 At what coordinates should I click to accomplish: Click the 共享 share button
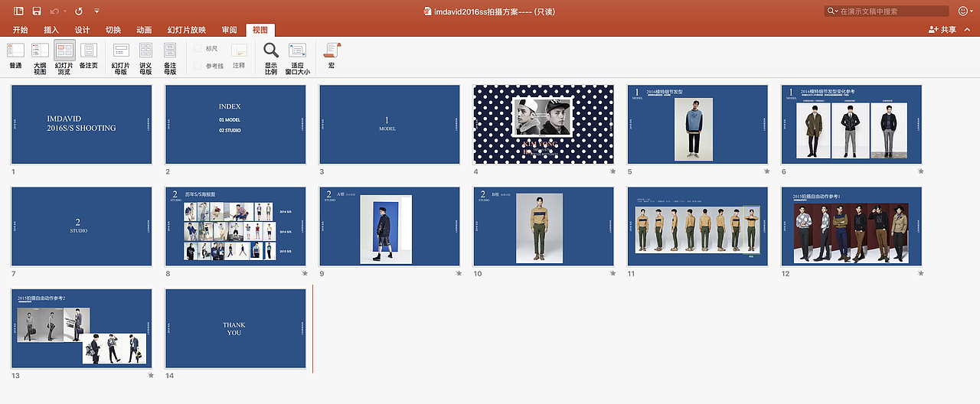942,30
